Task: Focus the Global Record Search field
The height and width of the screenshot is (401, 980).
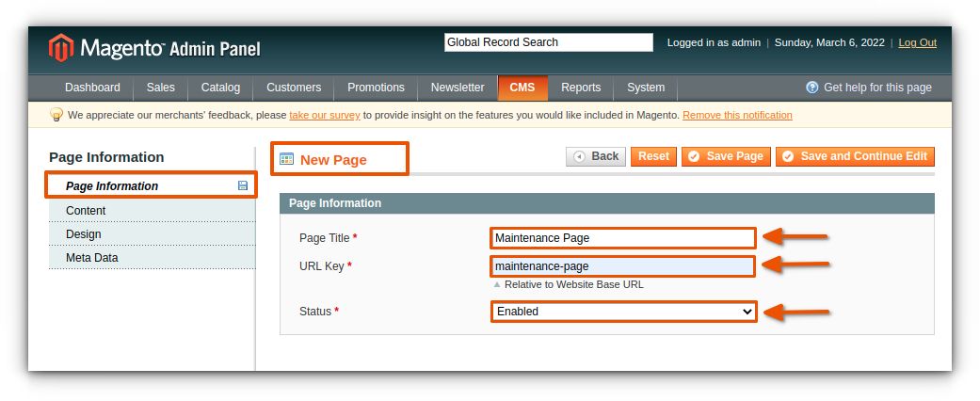Action: [549, 42]
